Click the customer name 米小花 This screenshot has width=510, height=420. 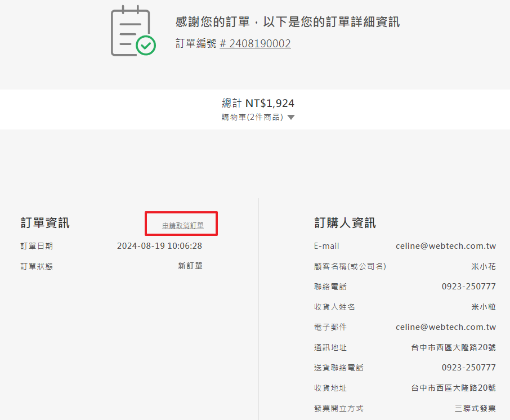[x=484, y=266]
